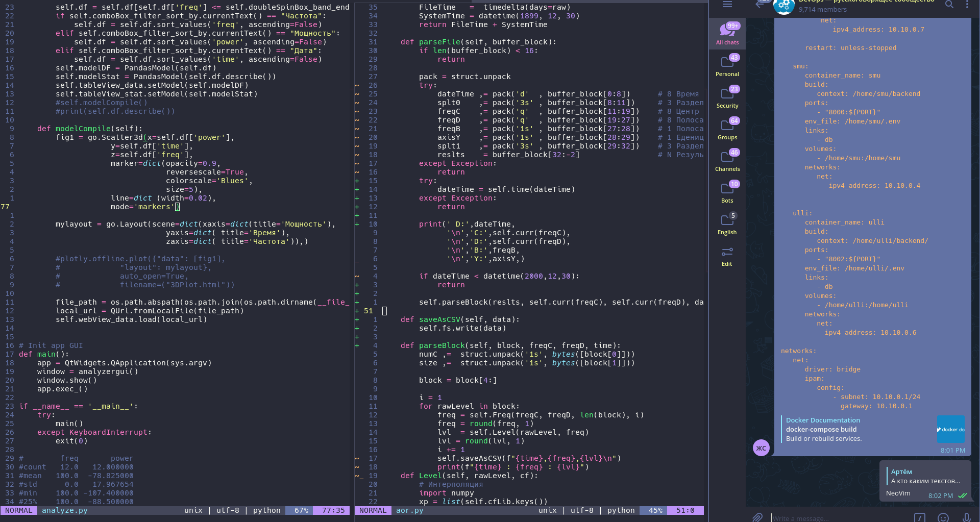This screenshot has width=980, height=522.
Task: Click 'def parseFile(self, buffer_block):' in aor.py
Action: coord(478,42)
